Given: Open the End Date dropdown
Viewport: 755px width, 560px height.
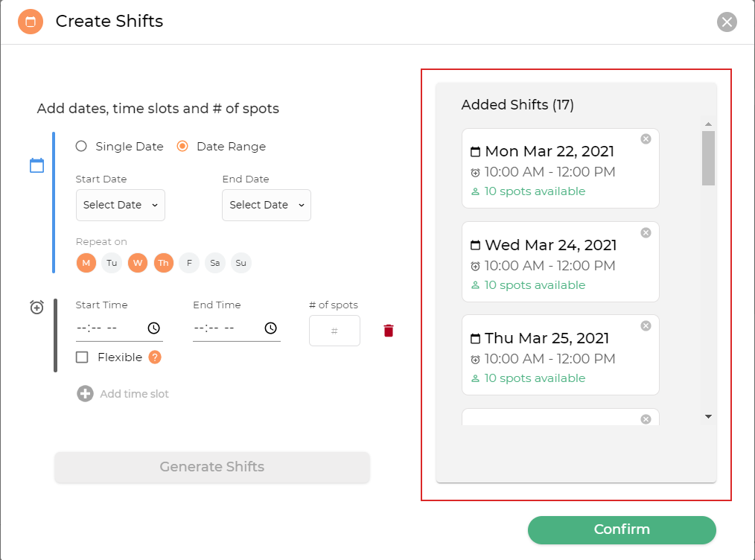Looking at the screenshot, I should pyautogui.click(x=267, y=206).
